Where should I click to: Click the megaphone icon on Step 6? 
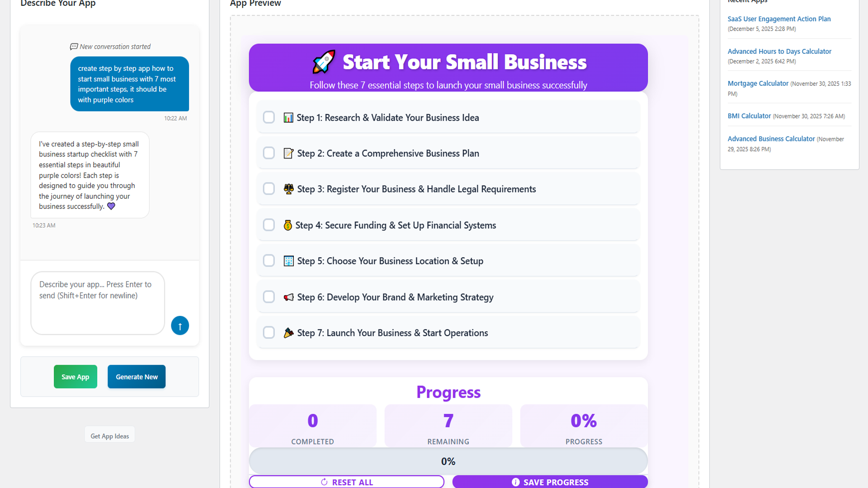288,297
